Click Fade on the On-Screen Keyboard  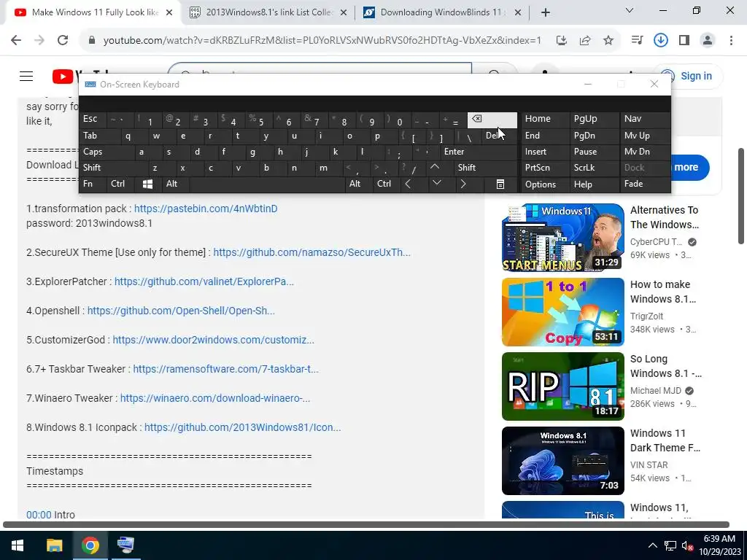tap(645, 184)
